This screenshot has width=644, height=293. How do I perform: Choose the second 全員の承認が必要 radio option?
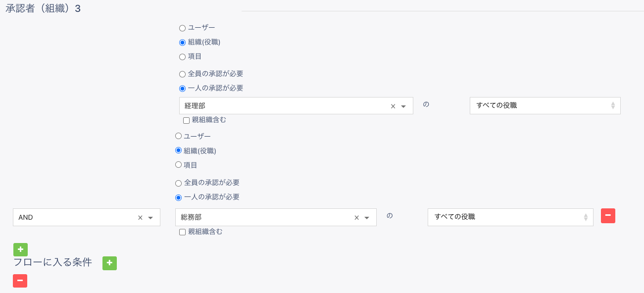click(179, 183)
